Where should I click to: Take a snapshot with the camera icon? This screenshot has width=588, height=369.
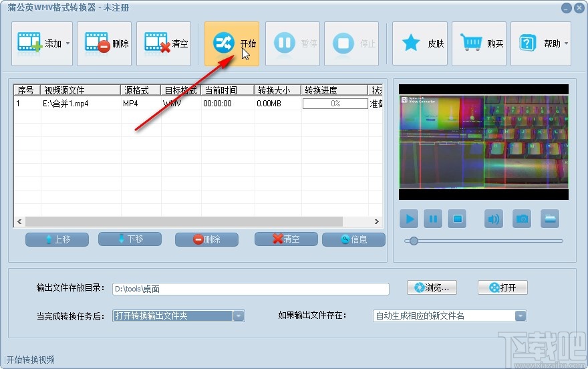point(522,219)
